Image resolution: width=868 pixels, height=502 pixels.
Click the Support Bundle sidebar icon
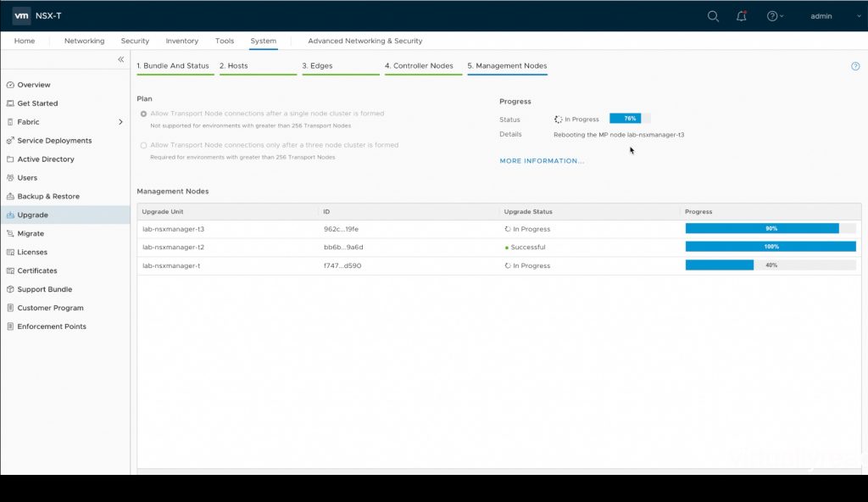click(10, 289)
